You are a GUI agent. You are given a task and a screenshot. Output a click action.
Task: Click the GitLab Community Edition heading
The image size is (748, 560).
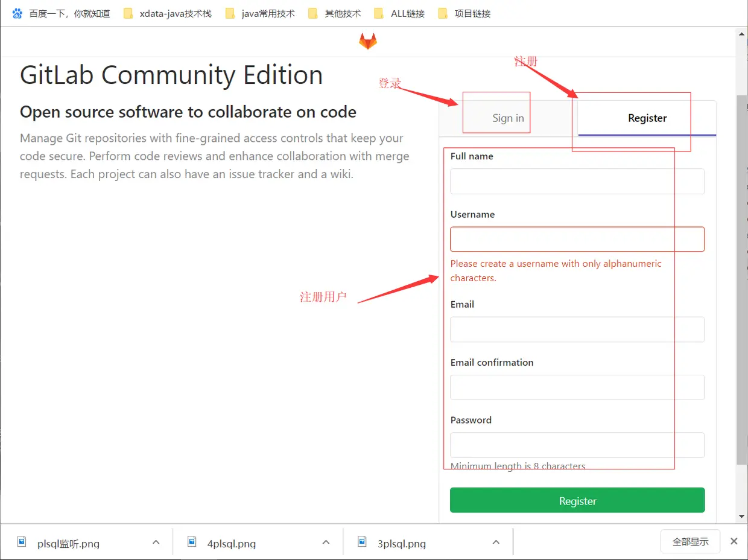(171, 75)
